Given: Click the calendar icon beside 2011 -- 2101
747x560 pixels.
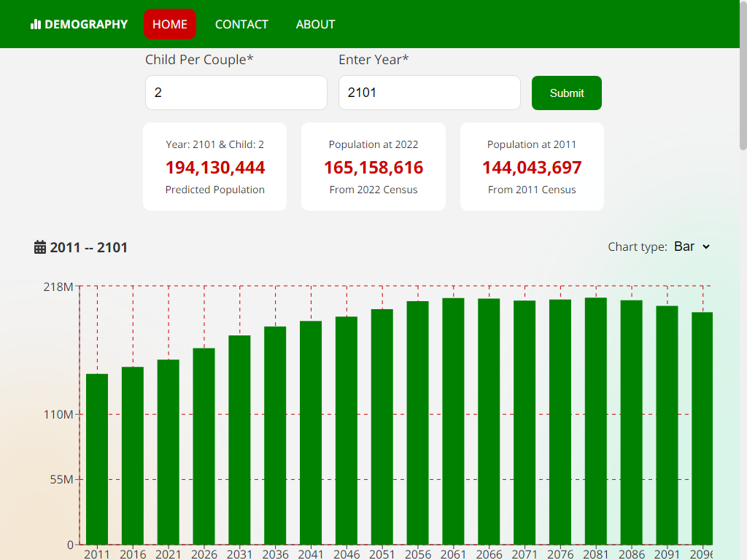Looking at the screenshot, I should [40, 247].
